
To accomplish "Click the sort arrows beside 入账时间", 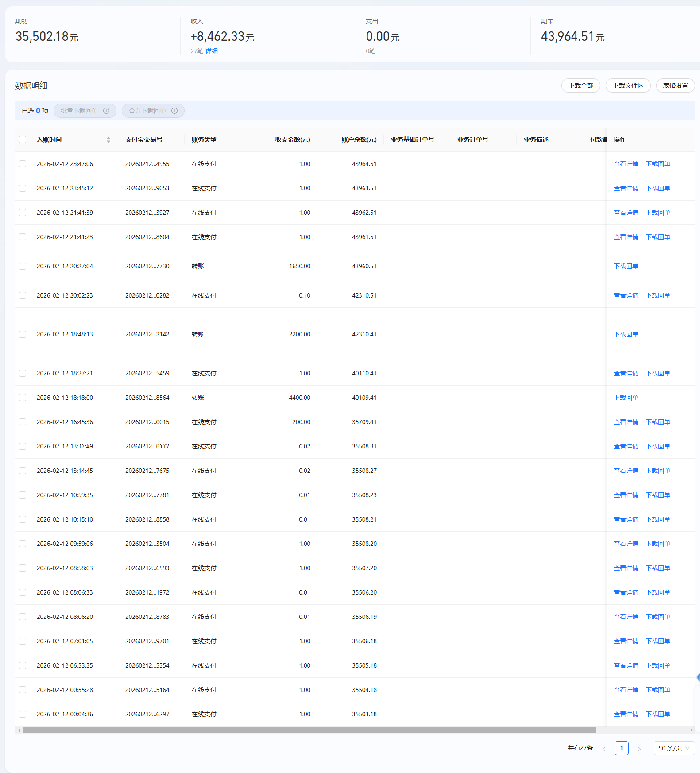I will point(108,140).
